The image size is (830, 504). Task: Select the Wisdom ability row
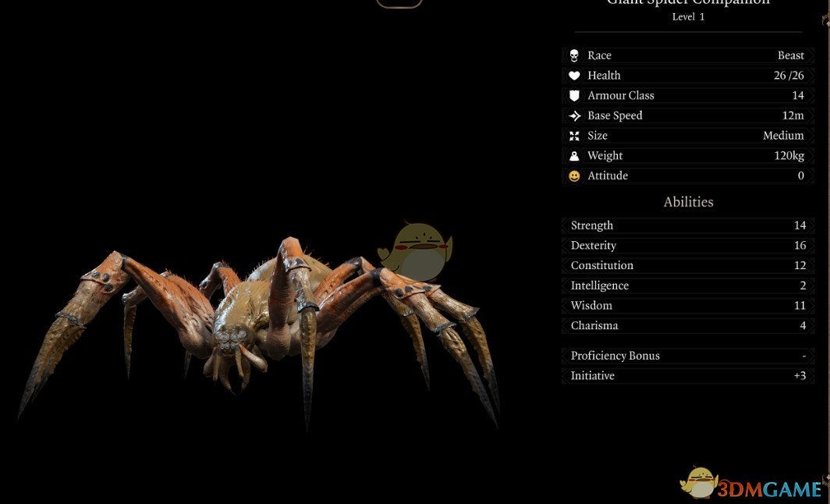tap(688, 306)
